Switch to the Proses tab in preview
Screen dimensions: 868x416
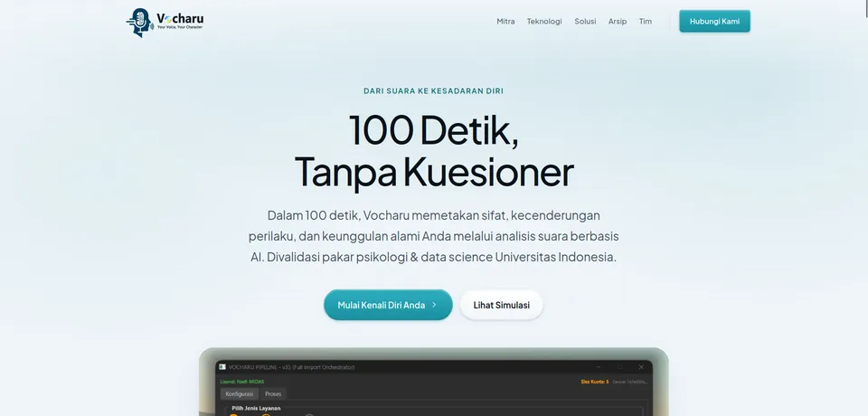pyautogui.click(x=273, y=393)
